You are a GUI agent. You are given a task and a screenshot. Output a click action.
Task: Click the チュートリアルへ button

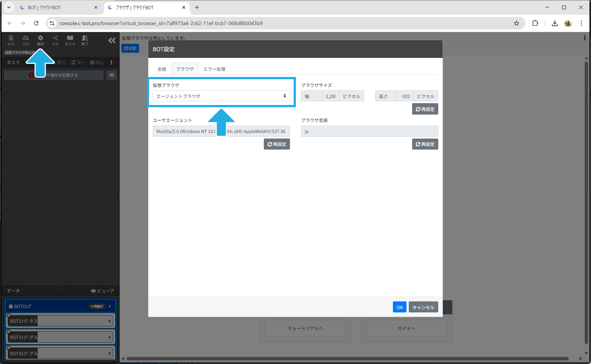click(x=305, y=328)
